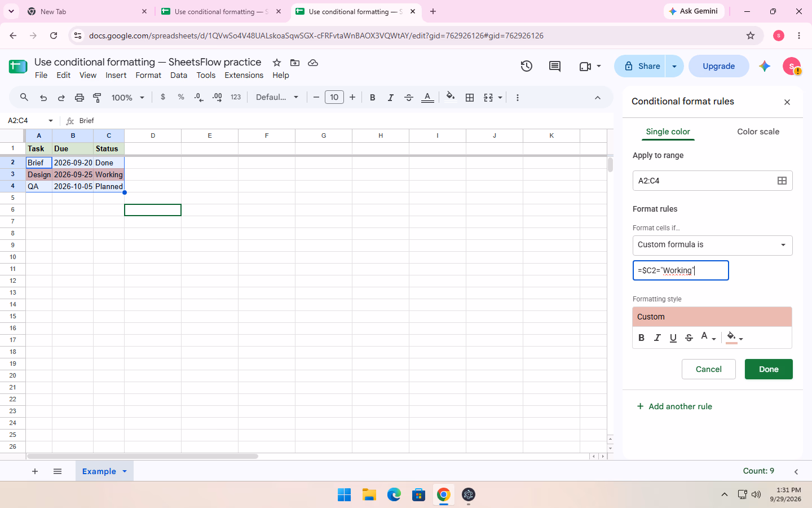Click the Cancel button
812x508 pixels.
[708, 369]
